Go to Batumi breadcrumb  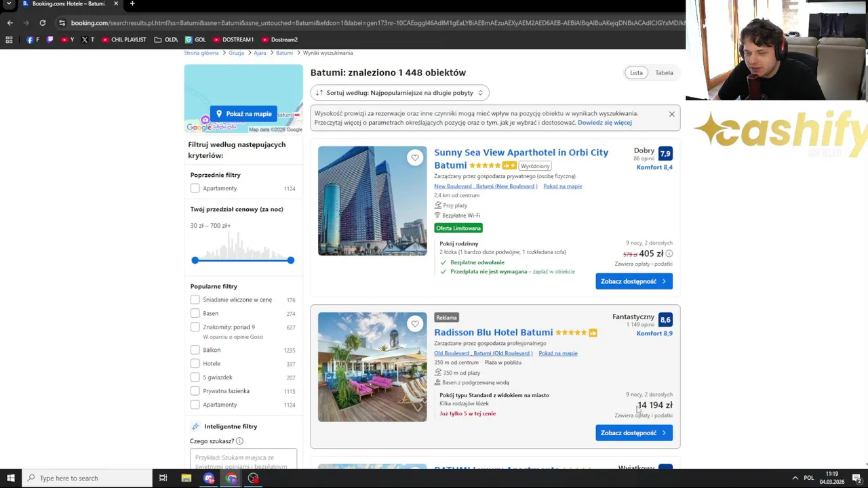pyautogui.click(x=284, y=53)
